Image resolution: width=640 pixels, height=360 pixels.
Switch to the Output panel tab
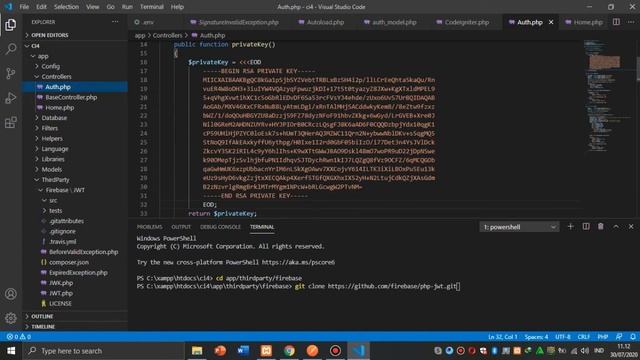[181, 227]
